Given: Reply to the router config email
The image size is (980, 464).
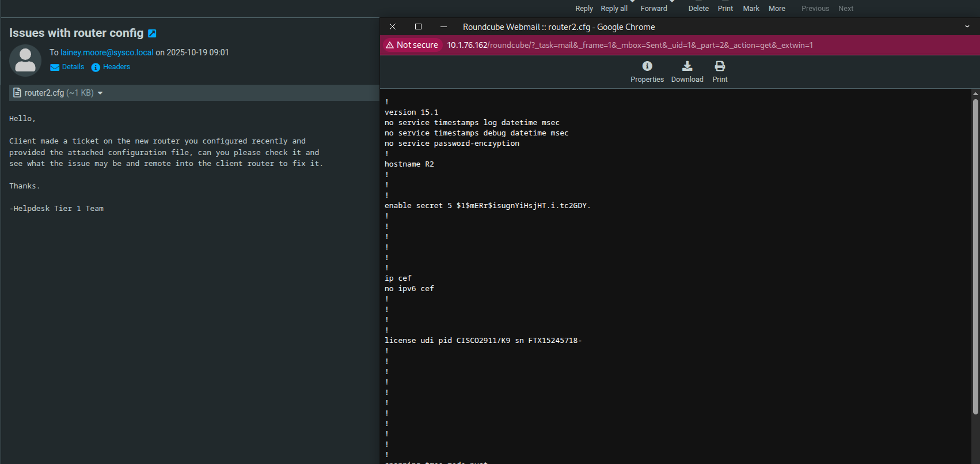Looking at the screenshot, I should coord(584,8).
